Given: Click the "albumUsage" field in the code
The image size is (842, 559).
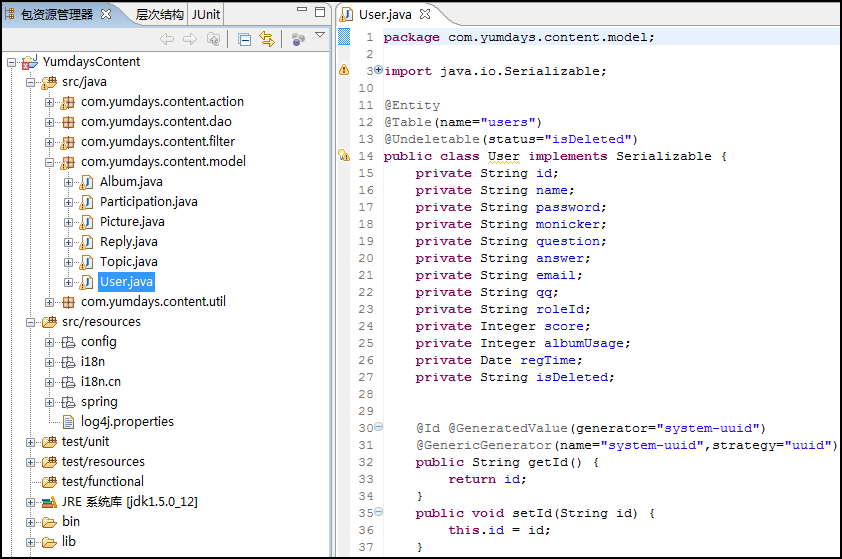Looking at the screenshot, I should point(583,343).
